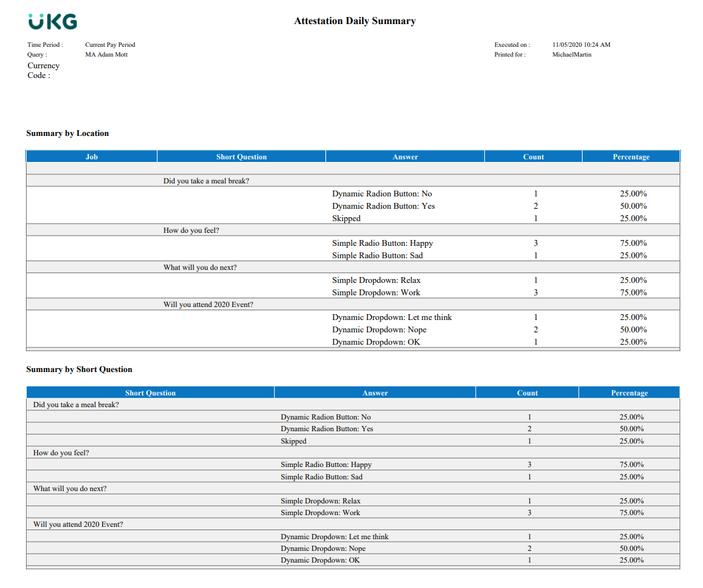The image size is (703, 588).
Task: Click the UKG logo
Action: (53, 21)
